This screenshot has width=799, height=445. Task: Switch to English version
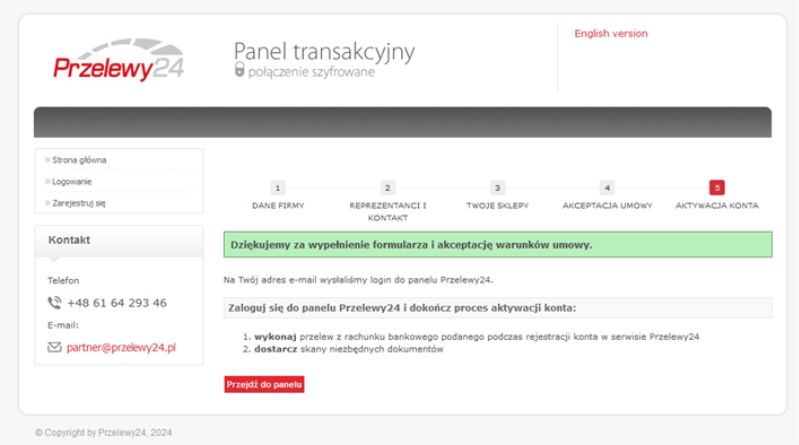tap(610, 33)
